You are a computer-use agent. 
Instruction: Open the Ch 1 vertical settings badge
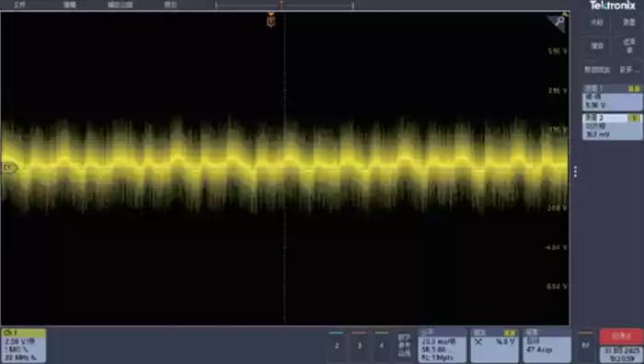click(x=23, y=346)
